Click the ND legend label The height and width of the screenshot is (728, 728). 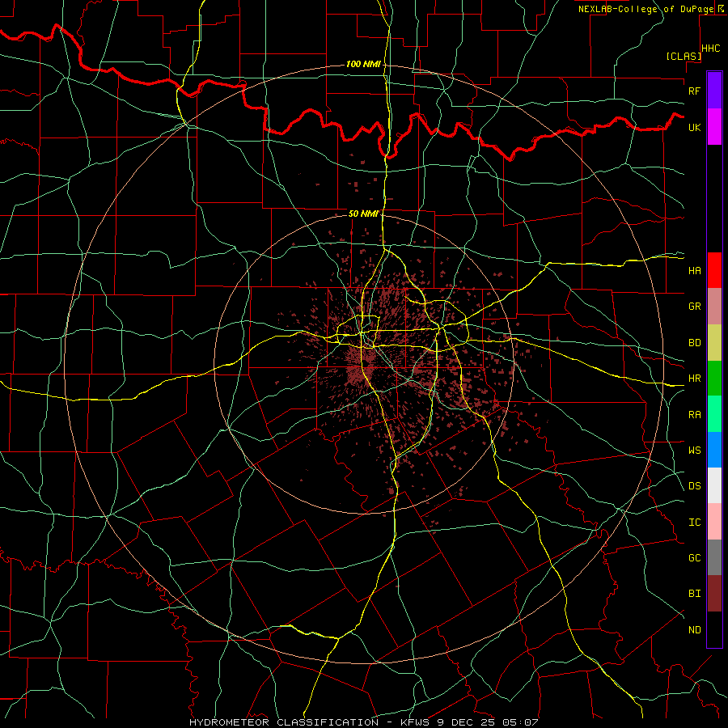694,630
